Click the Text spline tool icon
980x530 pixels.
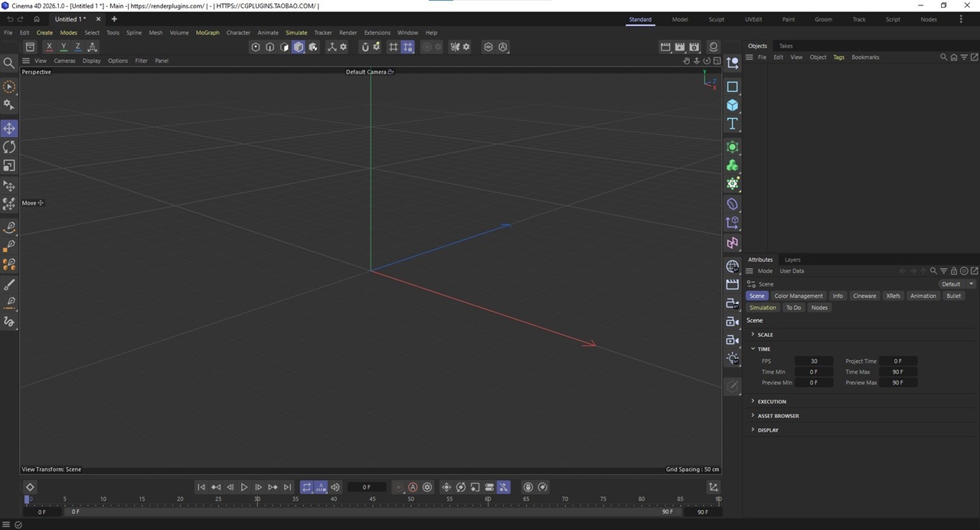[x=733, y=123]
